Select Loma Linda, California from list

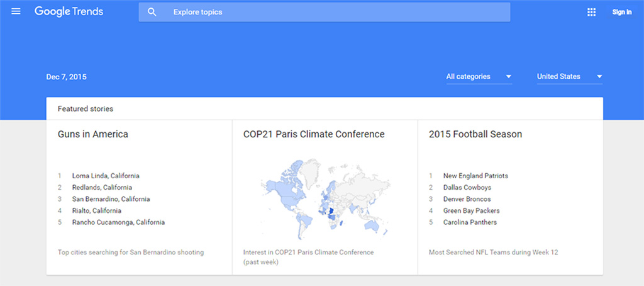click(106, 176)
